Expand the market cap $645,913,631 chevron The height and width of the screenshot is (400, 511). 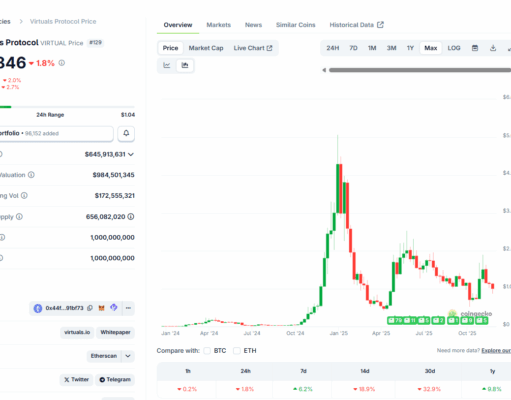click(x=131, y=154)
